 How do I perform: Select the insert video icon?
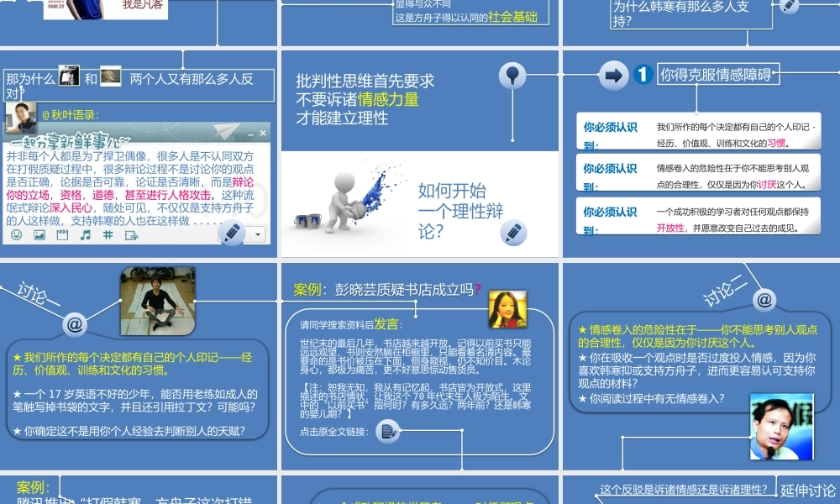pos(60,234)
